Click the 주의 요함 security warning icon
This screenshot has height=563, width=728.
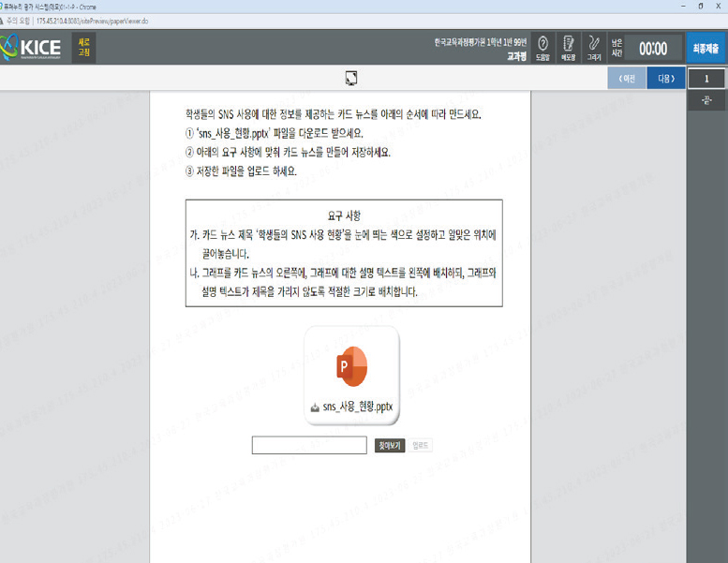pos(2,21)
